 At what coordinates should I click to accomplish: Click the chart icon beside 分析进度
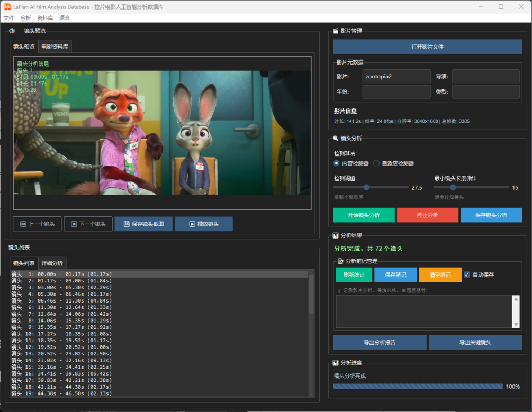336,363
